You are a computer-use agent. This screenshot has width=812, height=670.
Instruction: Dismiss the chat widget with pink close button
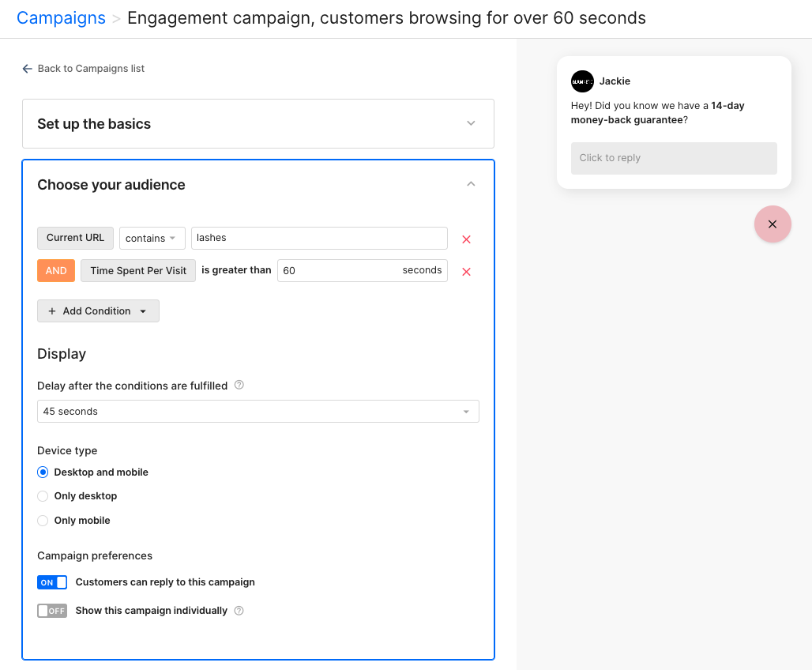773,224
